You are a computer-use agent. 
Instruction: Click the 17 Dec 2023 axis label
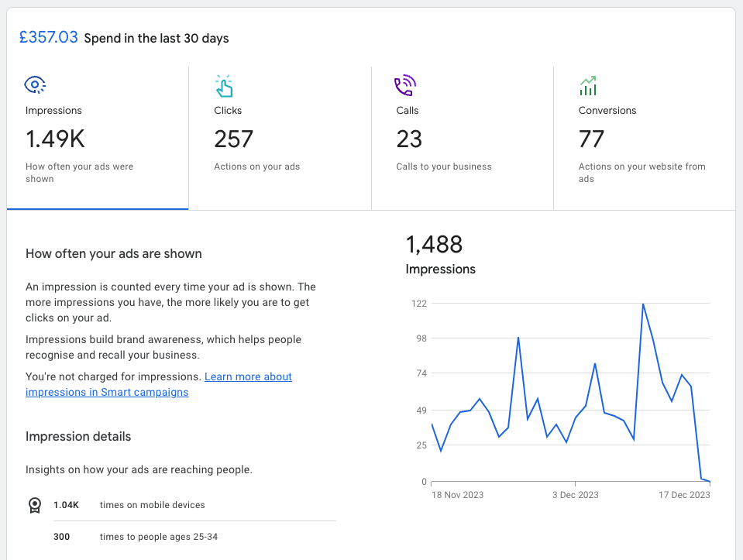pos(684,495)
